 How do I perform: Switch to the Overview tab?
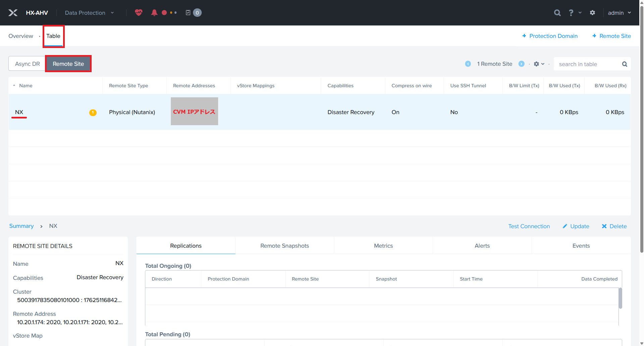pos(21,36)
